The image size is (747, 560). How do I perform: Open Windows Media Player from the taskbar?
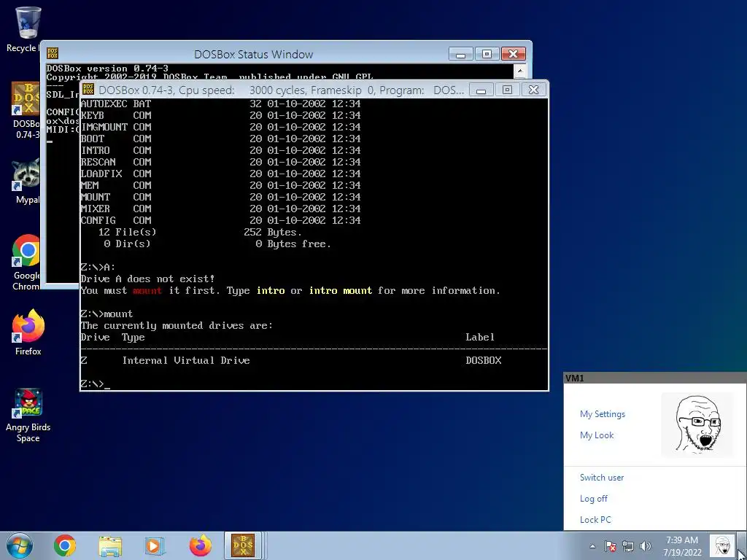click(x=155, y=545)
